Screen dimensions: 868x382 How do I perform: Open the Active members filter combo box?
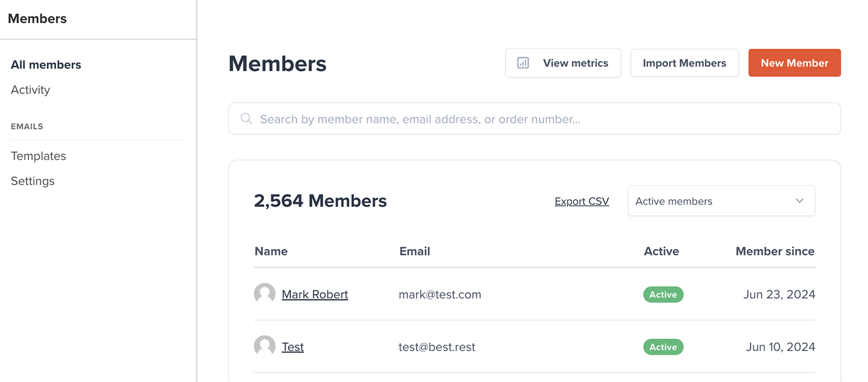[x=711, y=201]
